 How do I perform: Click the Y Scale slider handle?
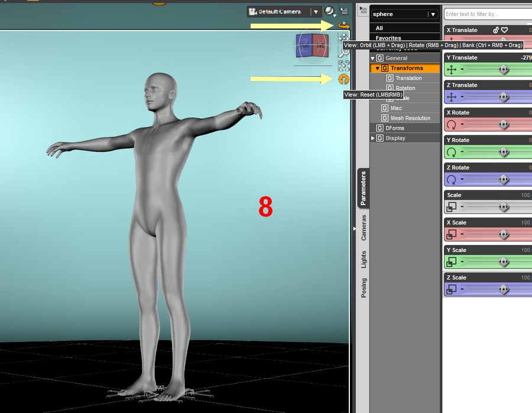pyautogui.click(x=504, y=262)
